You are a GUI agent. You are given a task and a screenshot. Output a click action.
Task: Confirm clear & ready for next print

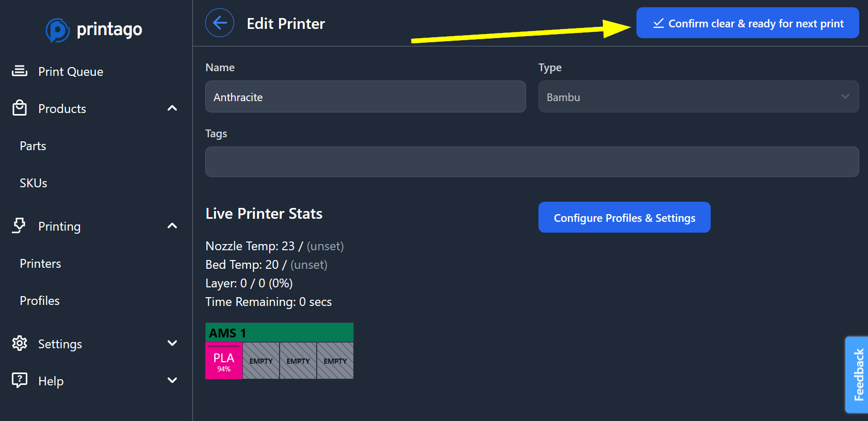coord(747,23)
